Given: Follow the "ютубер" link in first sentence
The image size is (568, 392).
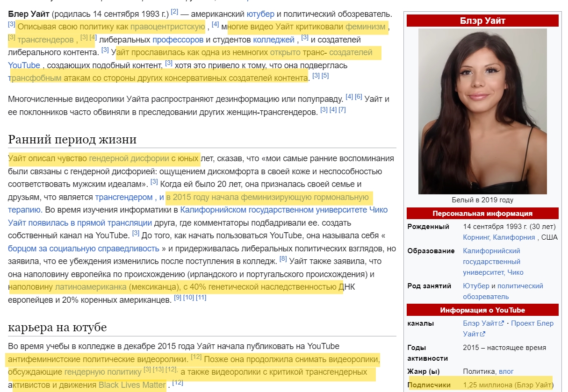Looking at the screenshot, I should coord(260,14).
